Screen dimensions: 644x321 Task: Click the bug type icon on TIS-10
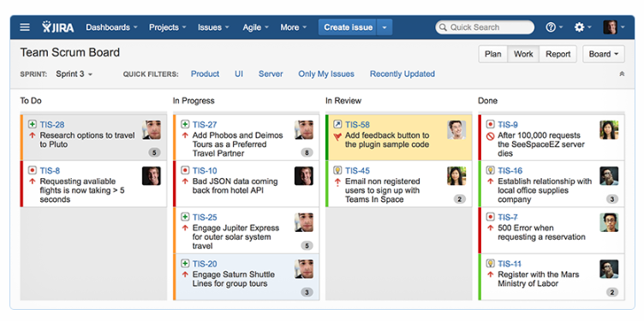point(185,170)
